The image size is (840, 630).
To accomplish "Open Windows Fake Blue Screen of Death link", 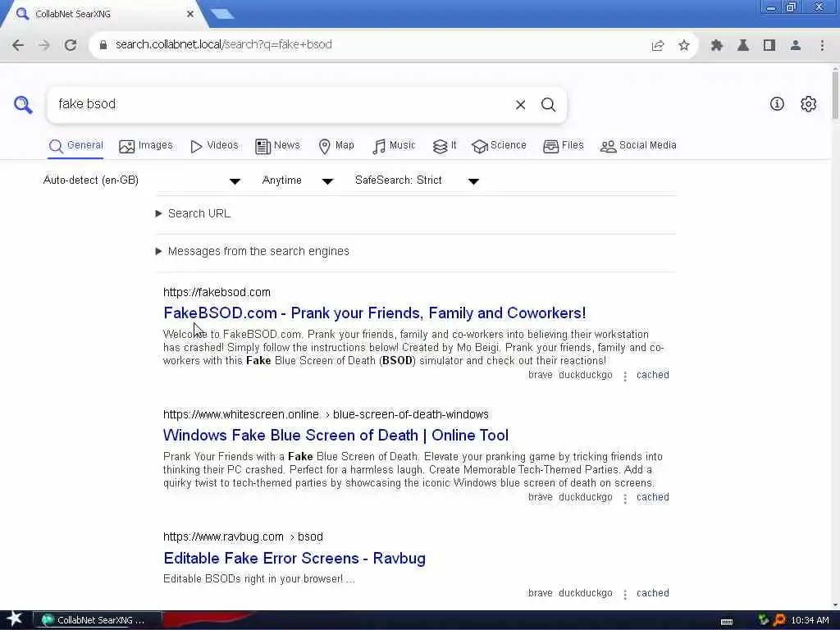I will pyautogui.click(x=336, y=435).
